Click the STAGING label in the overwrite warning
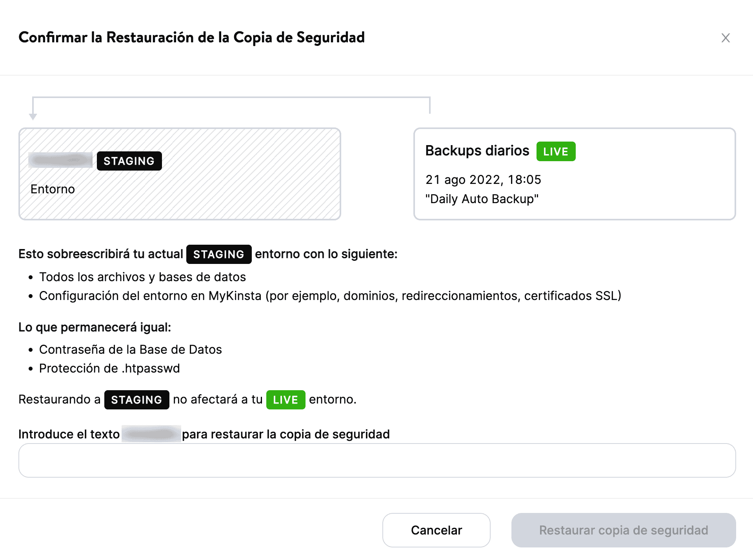The height and width of the screenshot is (560, 753). click(218, 254)
